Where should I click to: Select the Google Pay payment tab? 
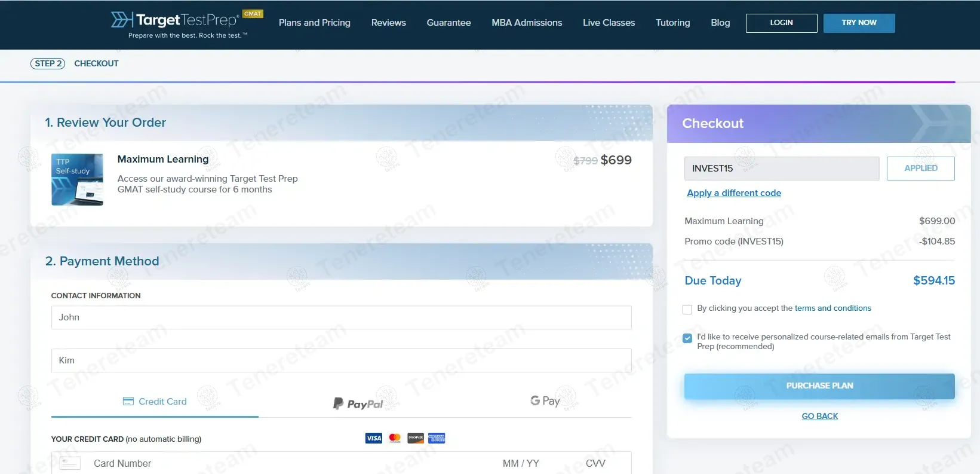pyautogui.click(x=545, y=401)
